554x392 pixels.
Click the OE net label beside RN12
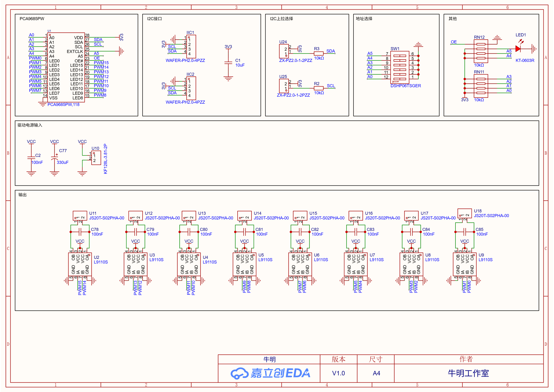[x=454, y=42]
